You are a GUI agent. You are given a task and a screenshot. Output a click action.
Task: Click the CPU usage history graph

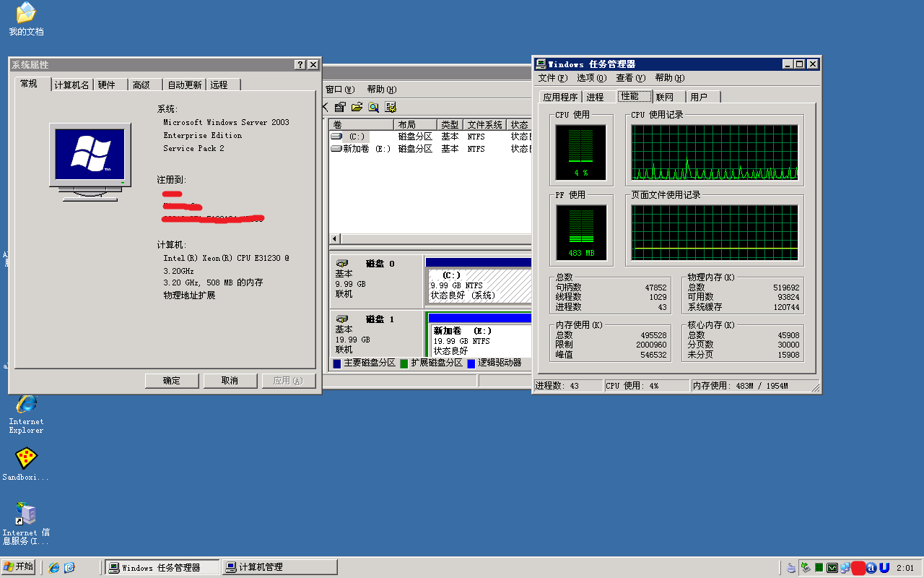[715, 152]
